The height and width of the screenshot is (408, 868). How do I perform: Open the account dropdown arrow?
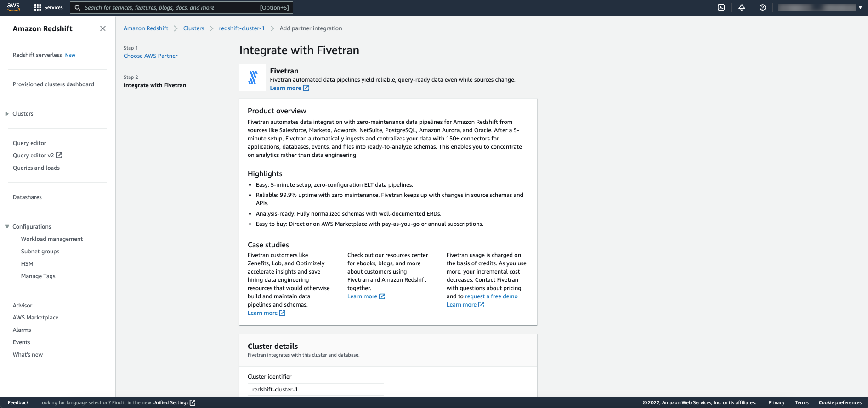tap(860, 7)
